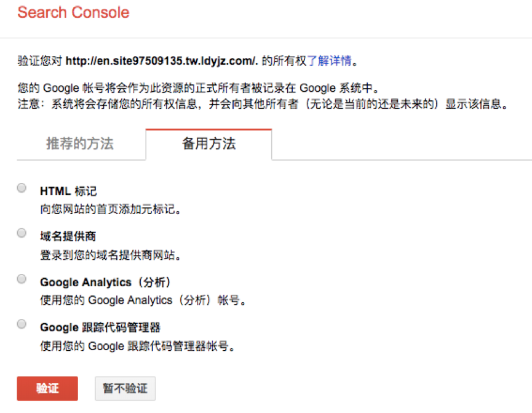Select the HTML 标记 radio button
The width and height of the screenshot is (532, 413).
coord(22,188)
